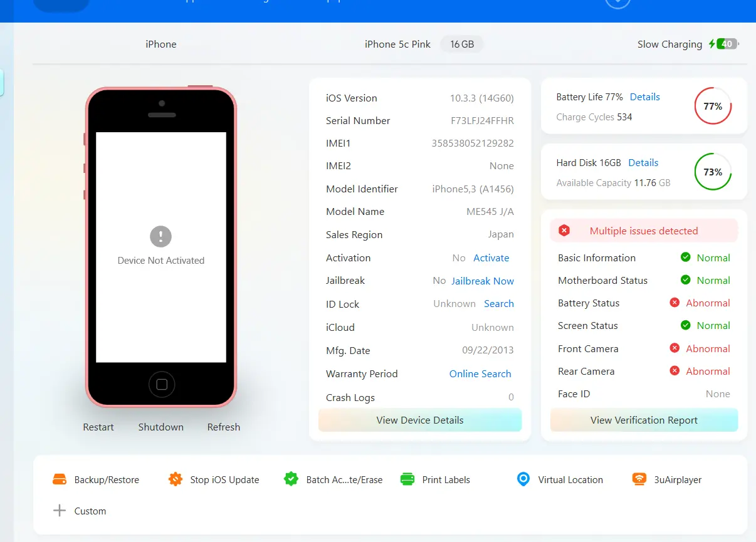Click the IMEI1 value 358538052129282

[x=473, y=143]
